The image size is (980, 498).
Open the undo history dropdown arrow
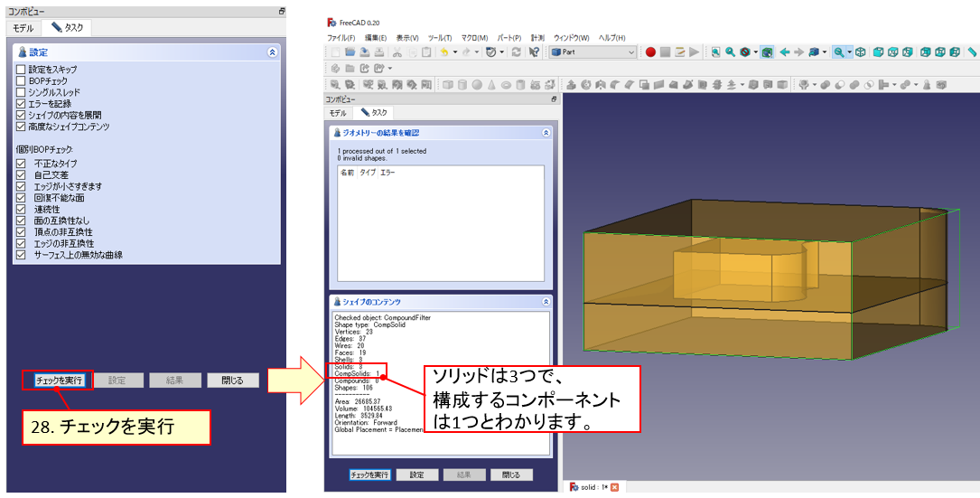click(455, 52)
